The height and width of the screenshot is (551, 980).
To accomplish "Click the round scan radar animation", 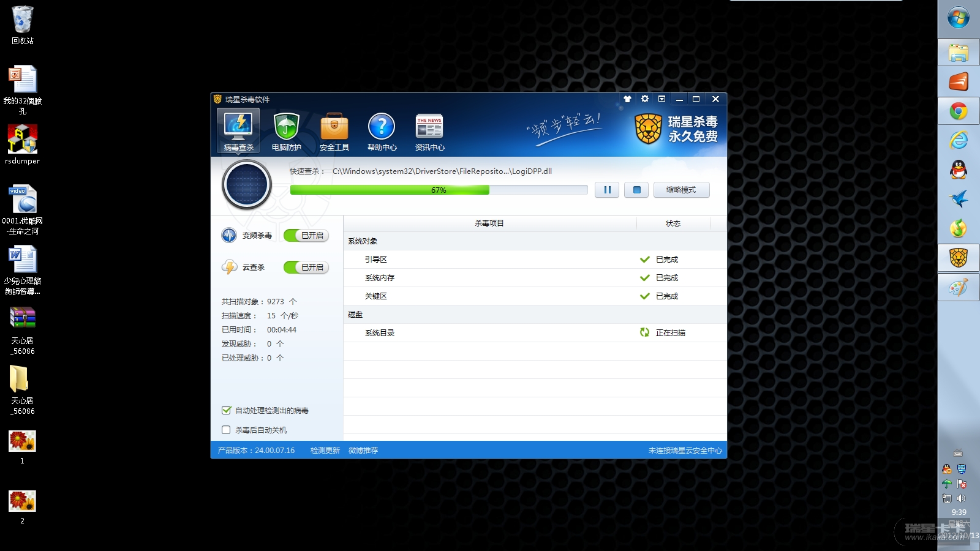I will pyautogui.click(x=247, y=184).
